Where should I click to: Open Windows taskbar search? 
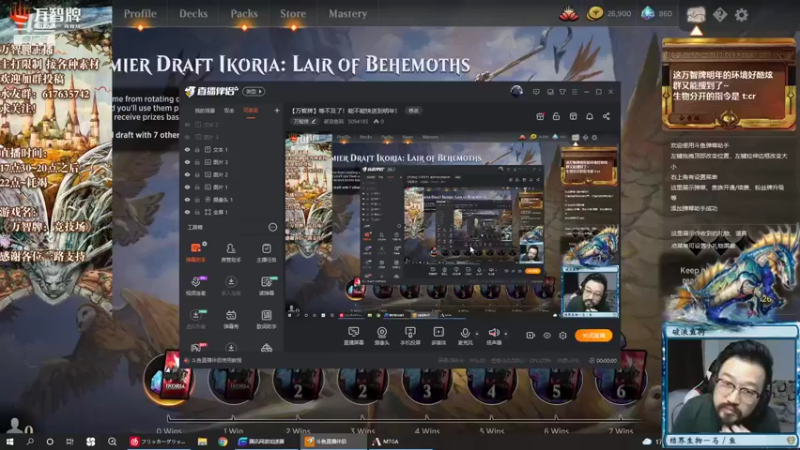pyautogui.click(x=30, y=441)
